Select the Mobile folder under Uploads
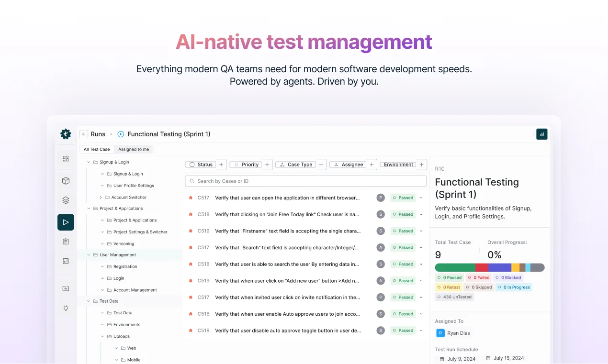The height and width of the screenshot is (364, 608). point(134,360)
